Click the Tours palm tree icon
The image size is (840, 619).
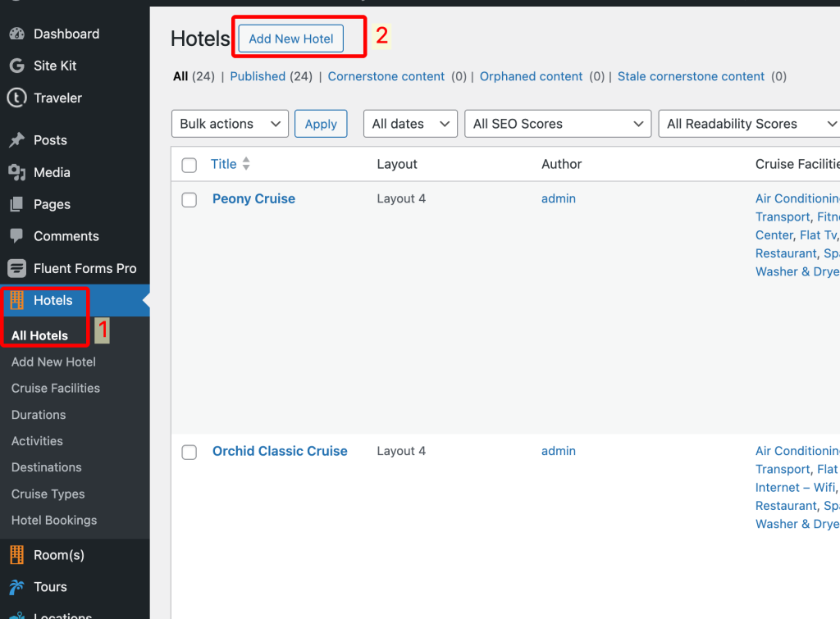[x=16, y=587]
